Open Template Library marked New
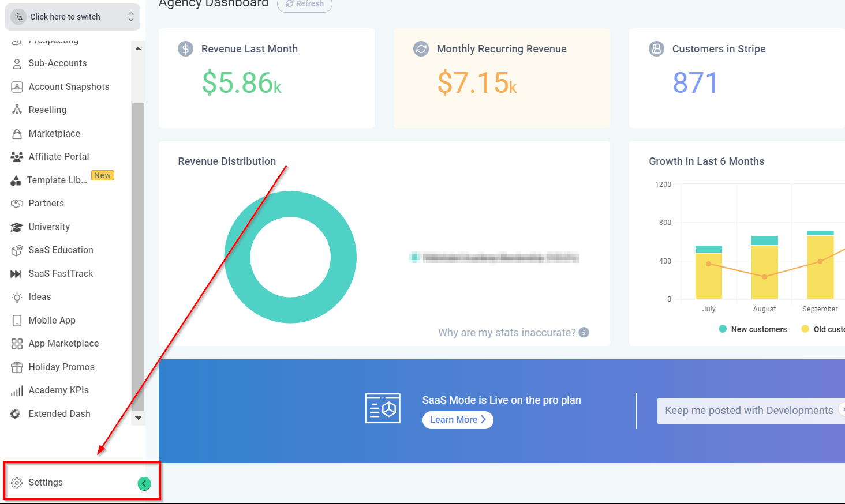The width and height of the screenshot is (845, 504). pos(57,180)
